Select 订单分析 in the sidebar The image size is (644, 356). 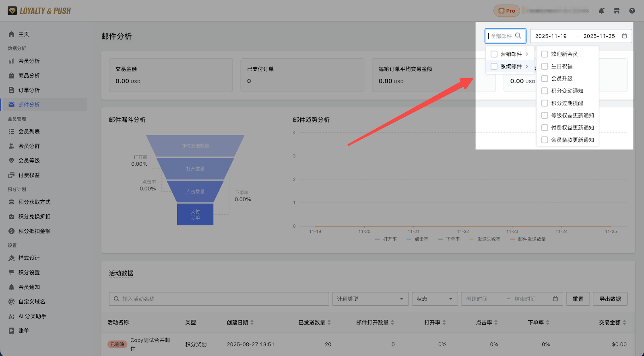[x=29, y=90]
